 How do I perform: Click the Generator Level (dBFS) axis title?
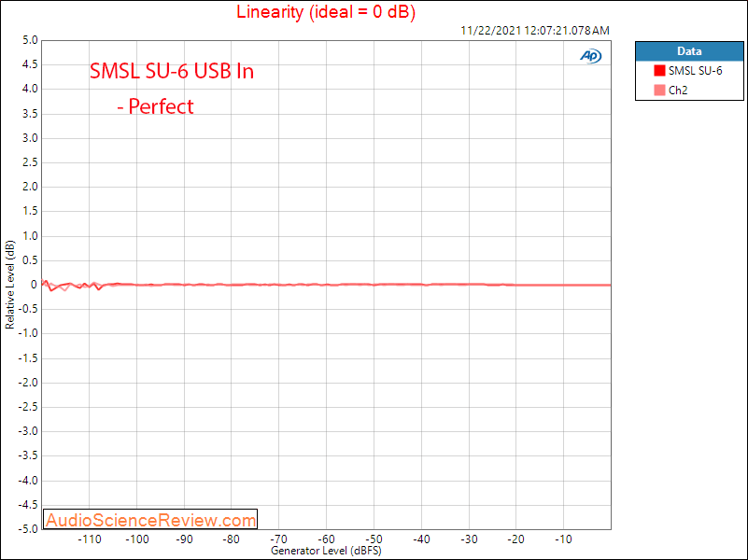[326, 551]
